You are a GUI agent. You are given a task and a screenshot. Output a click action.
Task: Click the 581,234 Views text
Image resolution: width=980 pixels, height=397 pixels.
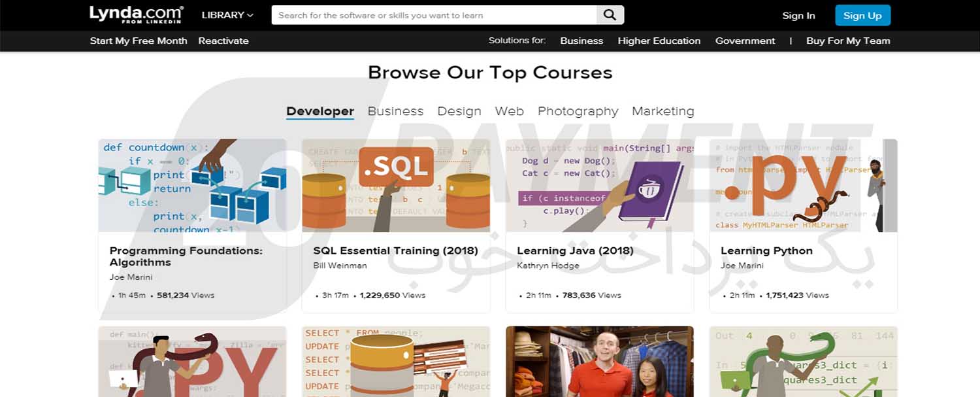(x=186, y=295)
